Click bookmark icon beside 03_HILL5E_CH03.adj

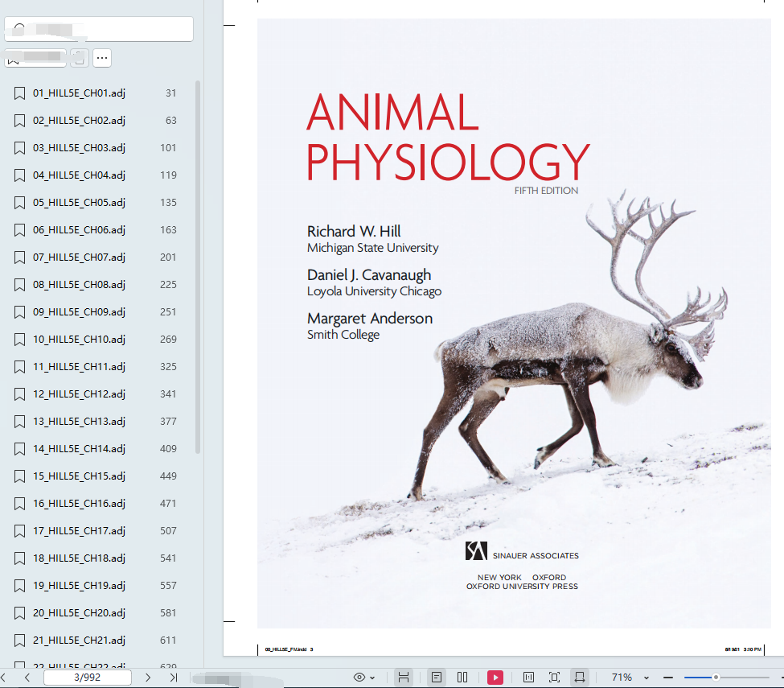click(19, 148)
